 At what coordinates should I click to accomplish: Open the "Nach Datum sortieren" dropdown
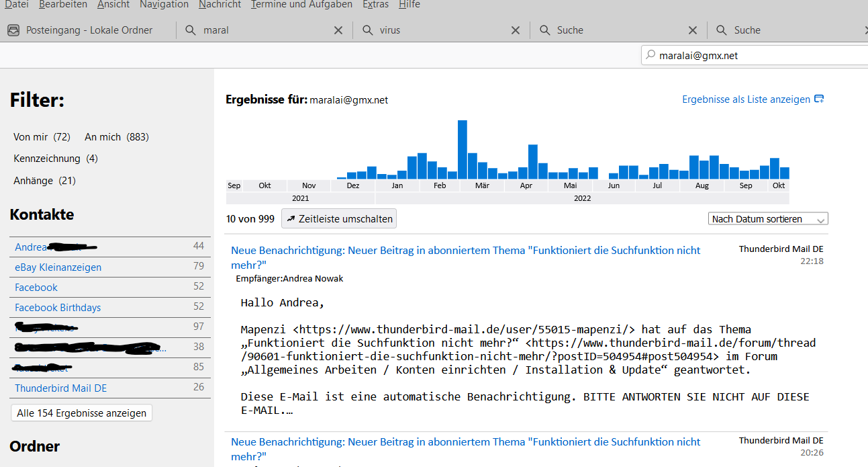coord(768,219)
